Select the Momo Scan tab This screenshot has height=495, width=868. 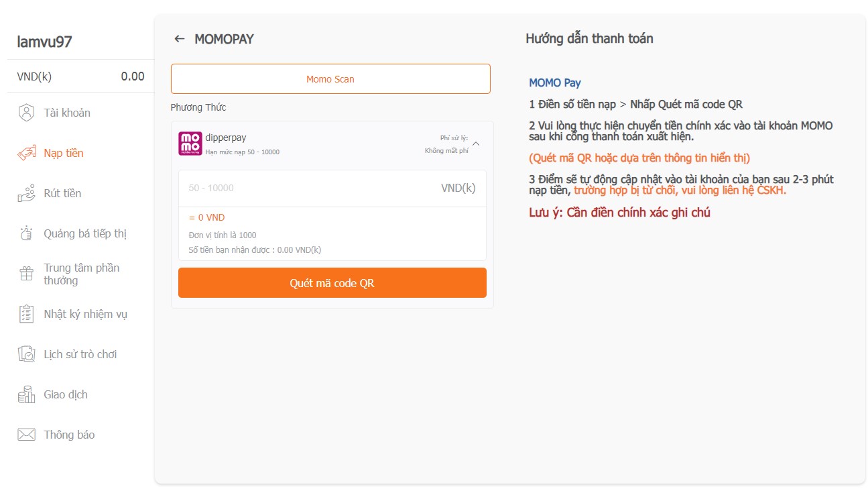(x=330, y=78)
